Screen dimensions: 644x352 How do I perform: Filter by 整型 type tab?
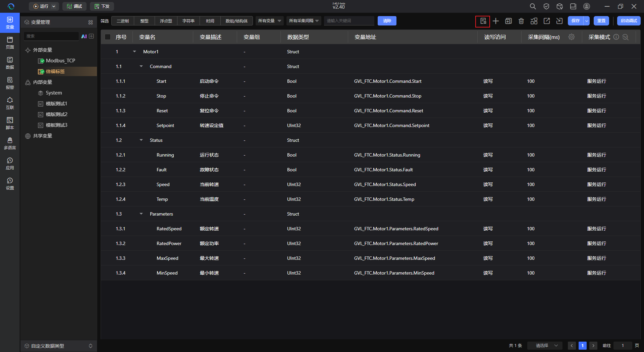coord(144,21)
